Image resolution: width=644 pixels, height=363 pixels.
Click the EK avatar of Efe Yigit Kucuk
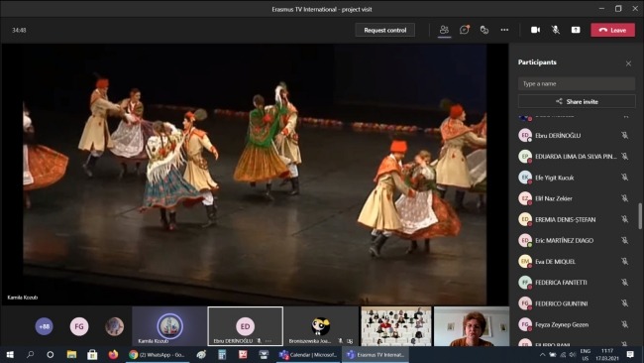coord(525,178)
